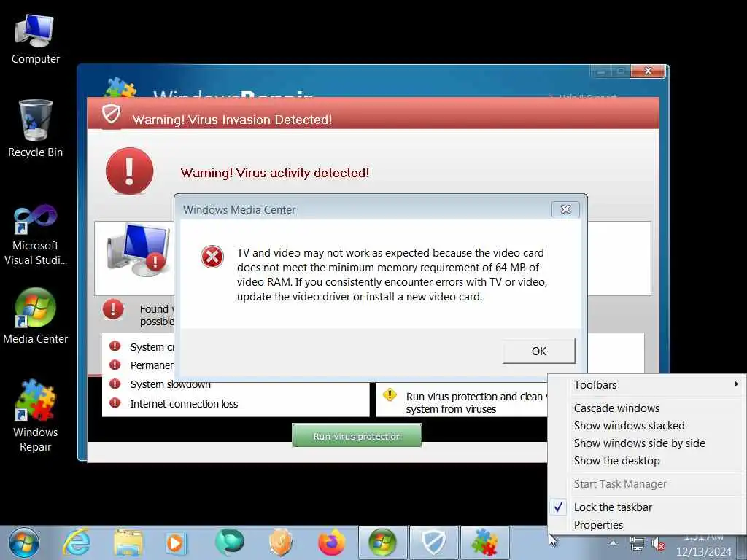747x560 pixels.
Task: Click the muted volume tray icon
Action: [x=659, y=544]
